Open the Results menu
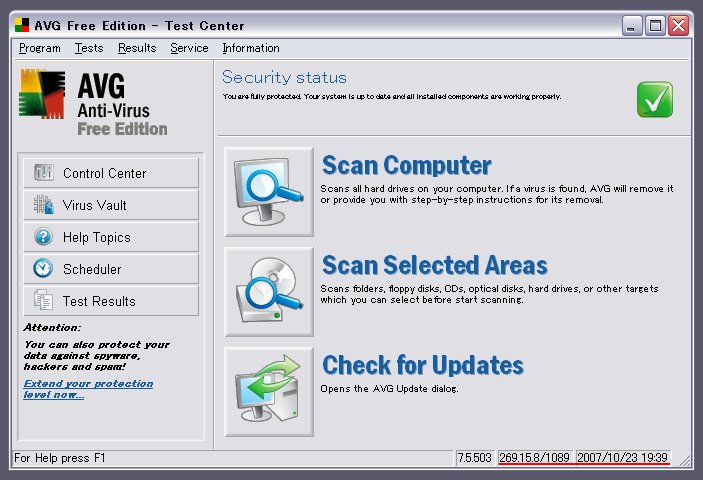 (x=137, y=48)
